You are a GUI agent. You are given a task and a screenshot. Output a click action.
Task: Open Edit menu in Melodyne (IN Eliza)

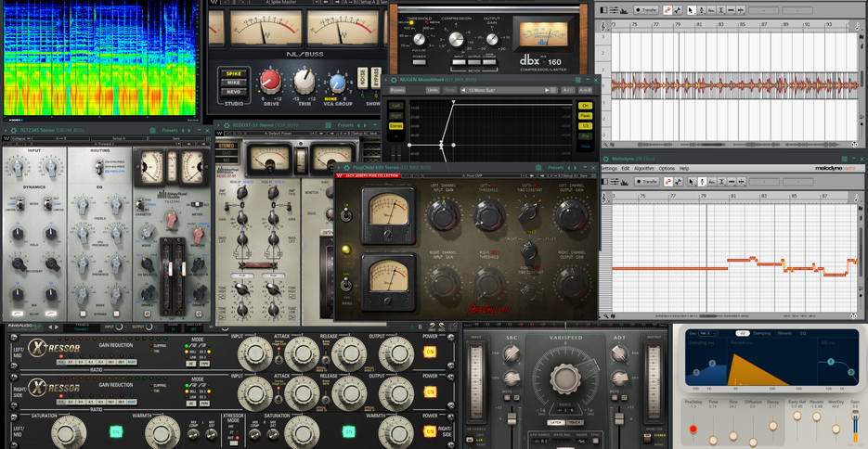pyautogui.click(x=626, y=168)
